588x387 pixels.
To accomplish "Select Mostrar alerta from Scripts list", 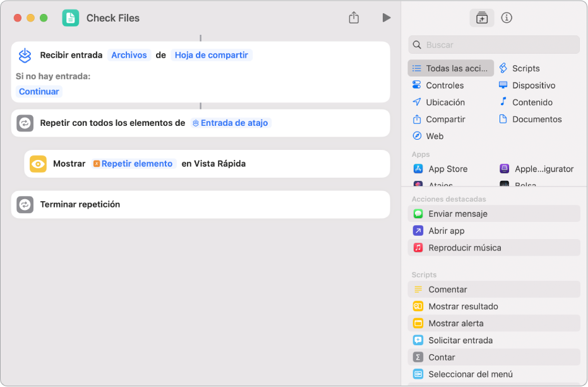I will point(455,323).
